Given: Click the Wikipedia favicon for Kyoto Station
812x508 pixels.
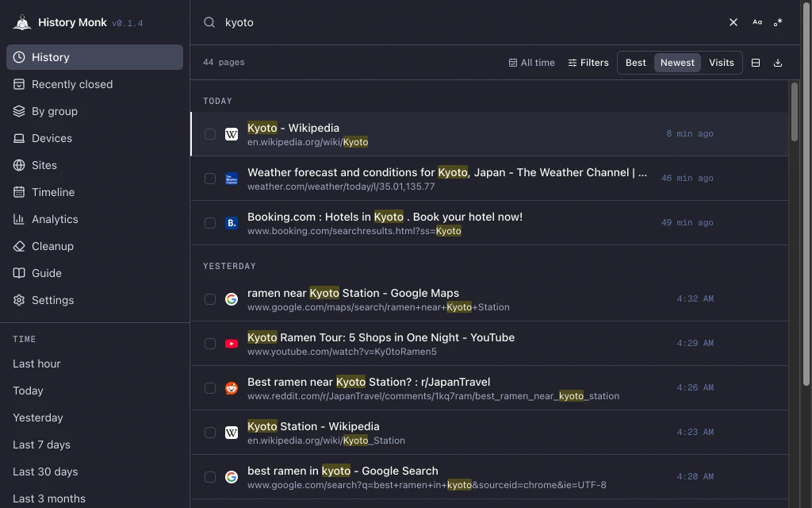Looking at the screenshot, I should (232, 433).
